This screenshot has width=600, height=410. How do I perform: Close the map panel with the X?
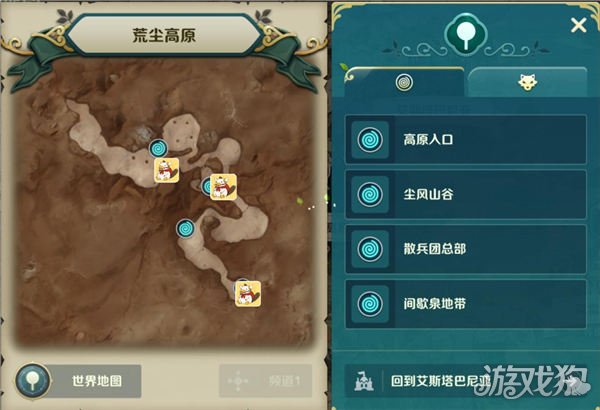click(578, 26)
